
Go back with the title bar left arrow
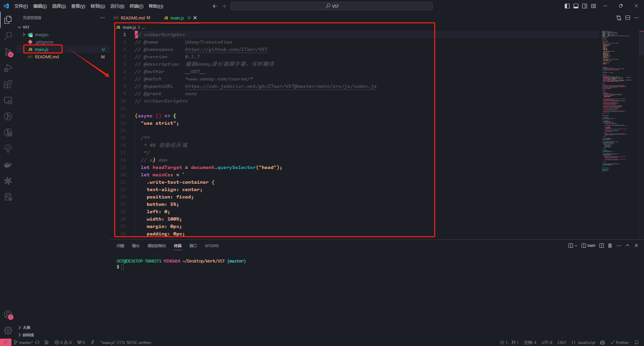coord(215,6)
